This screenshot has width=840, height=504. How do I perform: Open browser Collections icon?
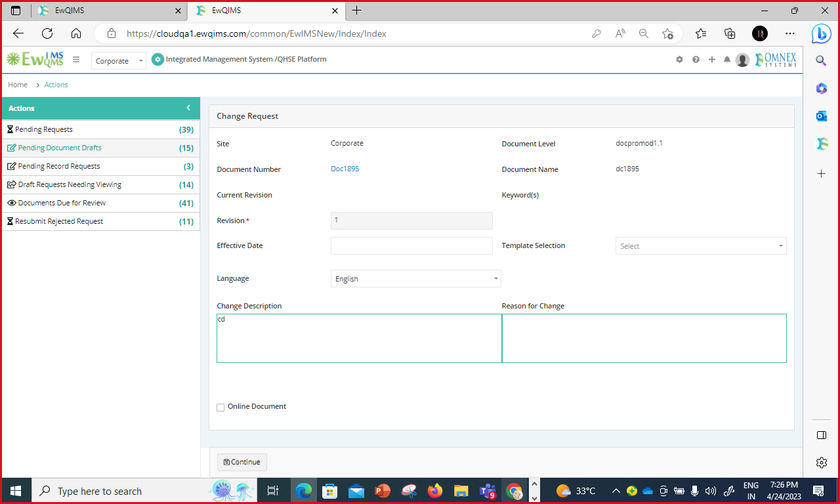click(x=730, y=33)
